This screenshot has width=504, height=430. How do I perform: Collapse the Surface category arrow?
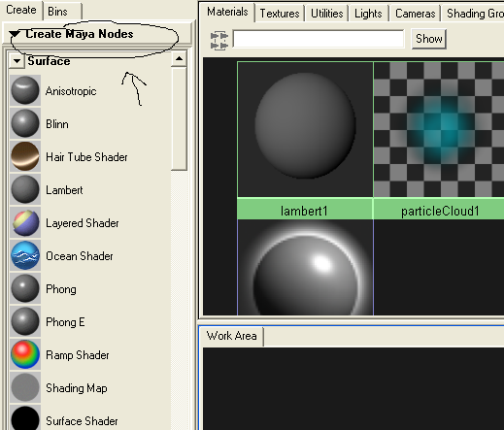17,61
